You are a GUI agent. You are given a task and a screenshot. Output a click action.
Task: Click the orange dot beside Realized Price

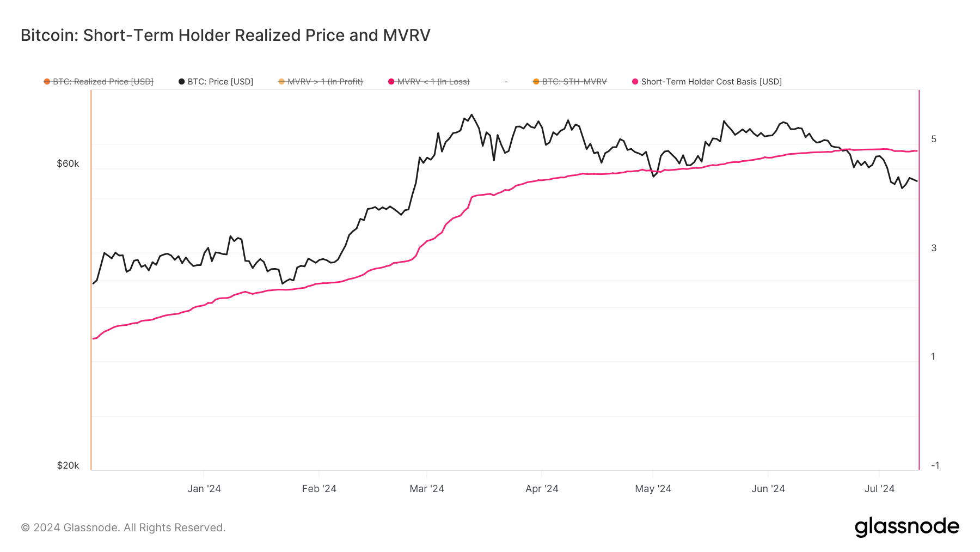click(x=47, y=82)
